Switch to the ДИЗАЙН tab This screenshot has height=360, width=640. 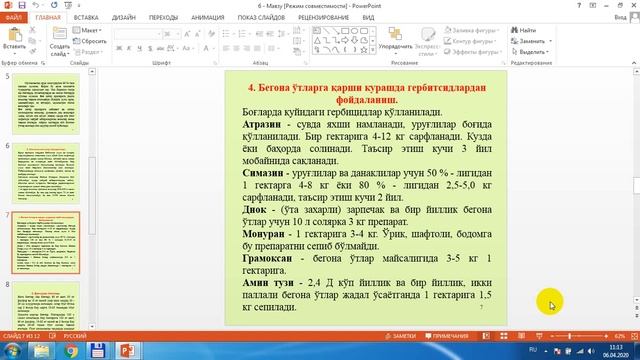pyautogui.click(x=124, y=18)
